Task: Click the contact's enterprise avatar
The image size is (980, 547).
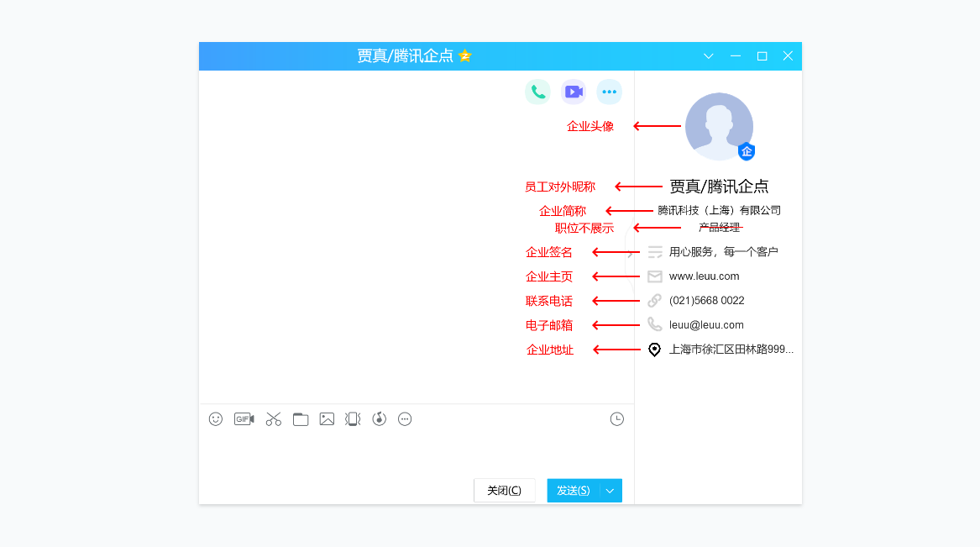Action: coord(719,126)
